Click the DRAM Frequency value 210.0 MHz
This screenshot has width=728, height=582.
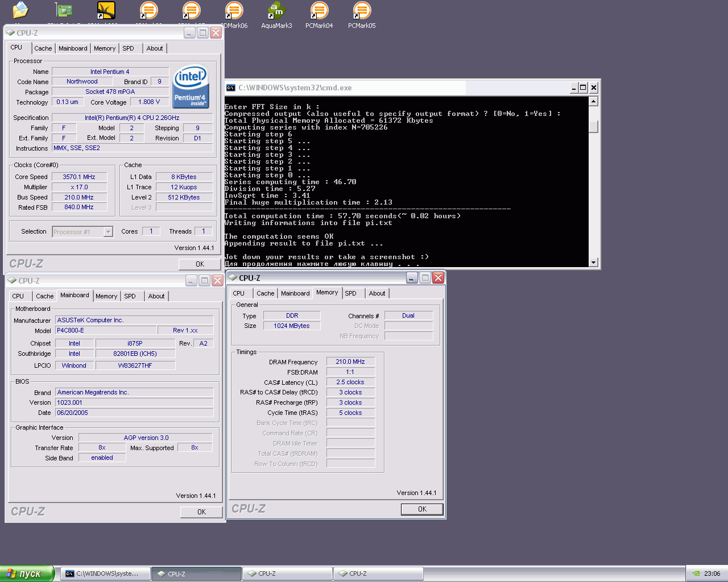click(x=350, y=362)
